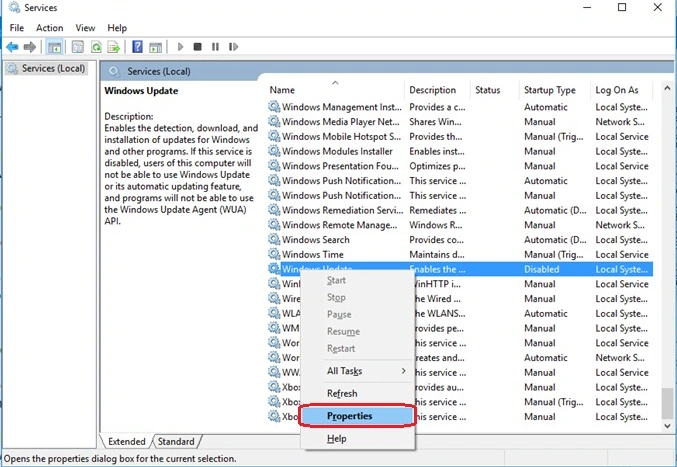Click the Forward arrow toolbar icon

point(30,47)
